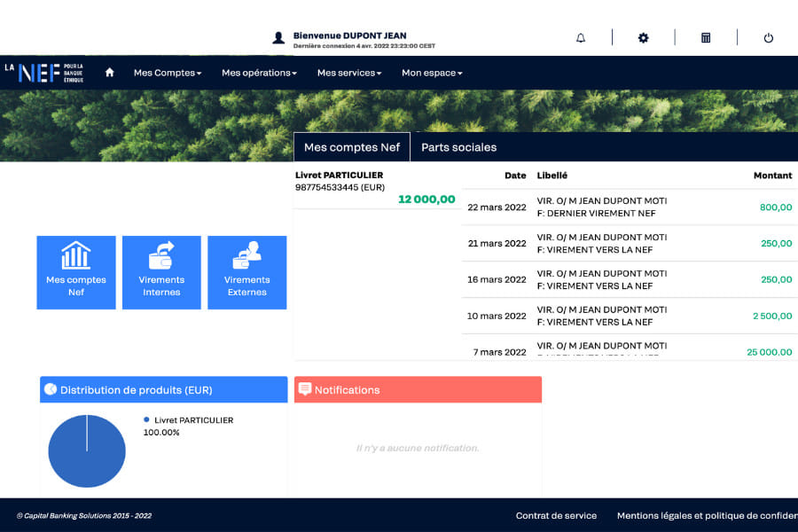798x532 pixels.
Task: Expand the Mes services menu
Action: 349,73
